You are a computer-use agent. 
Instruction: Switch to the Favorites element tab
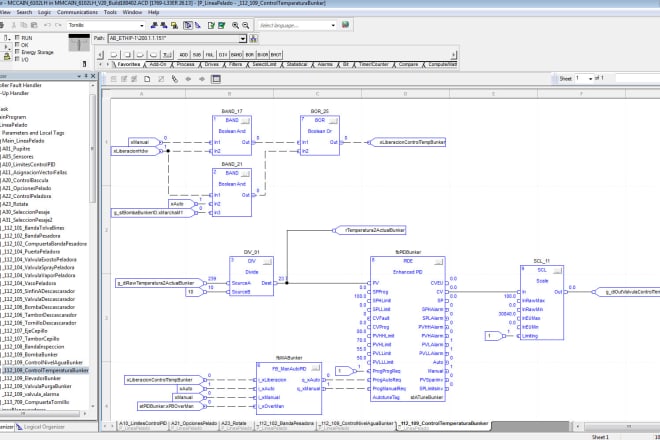(128, 64)
